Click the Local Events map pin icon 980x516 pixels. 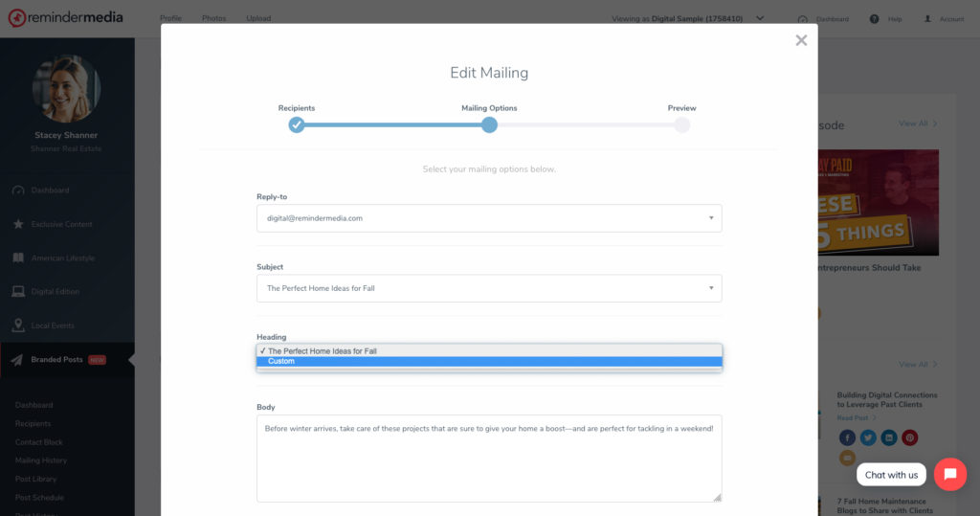coord(18,325)
